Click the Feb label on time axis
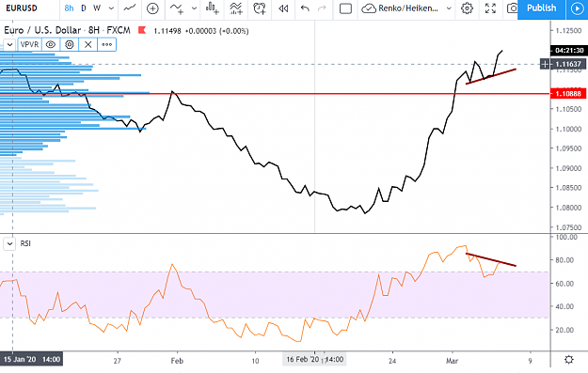The height and width of the screenshot is (373, 588). point(177,361)
